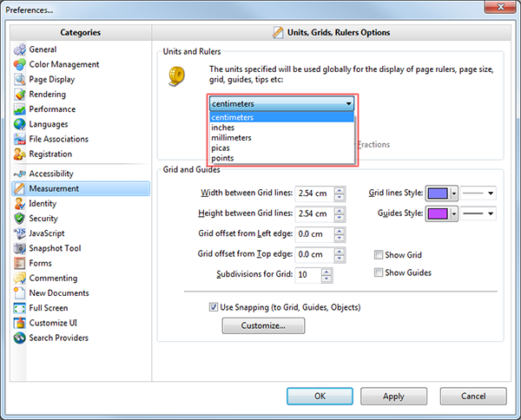
Task: Open the Measurement category
Action: coord(81,188)
